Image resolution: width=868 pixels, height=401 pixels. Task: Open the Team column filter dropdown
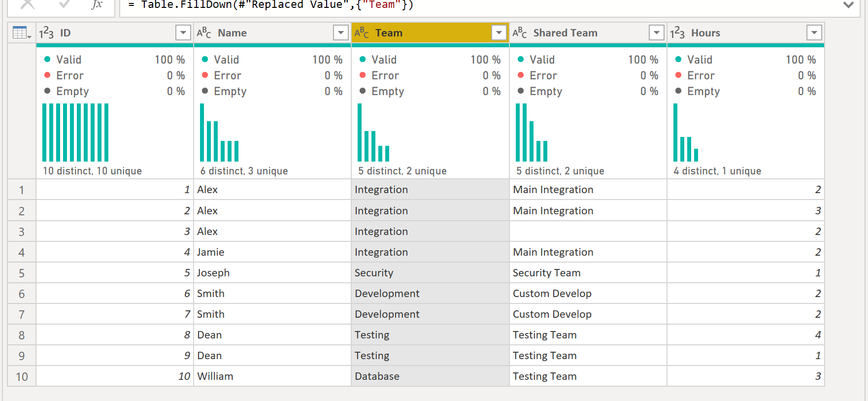[499, 33]
